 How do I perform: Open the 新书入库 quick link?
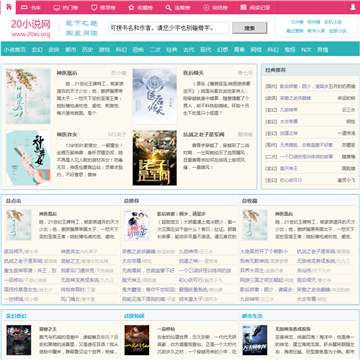coord(316,31)
